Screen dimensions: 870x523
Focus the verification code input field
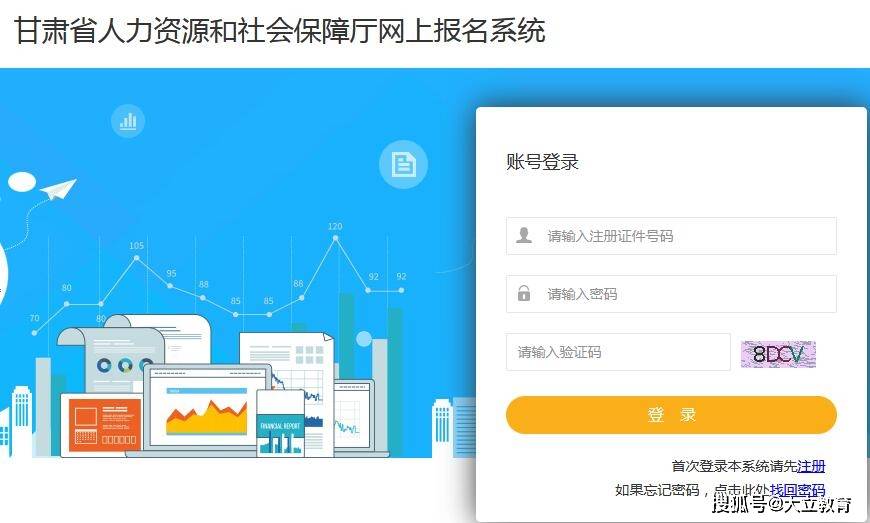pos(618,352)
